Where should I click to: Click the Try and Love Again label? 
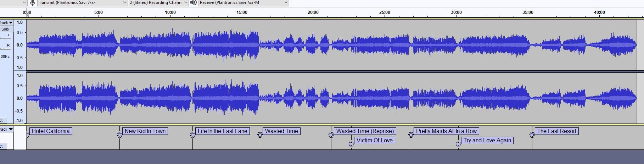click(487, 140)
